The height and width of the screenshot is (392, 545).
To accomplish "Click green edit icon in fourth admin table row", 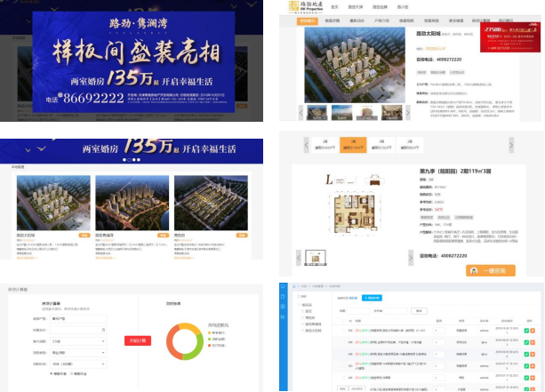I will 526,366.
